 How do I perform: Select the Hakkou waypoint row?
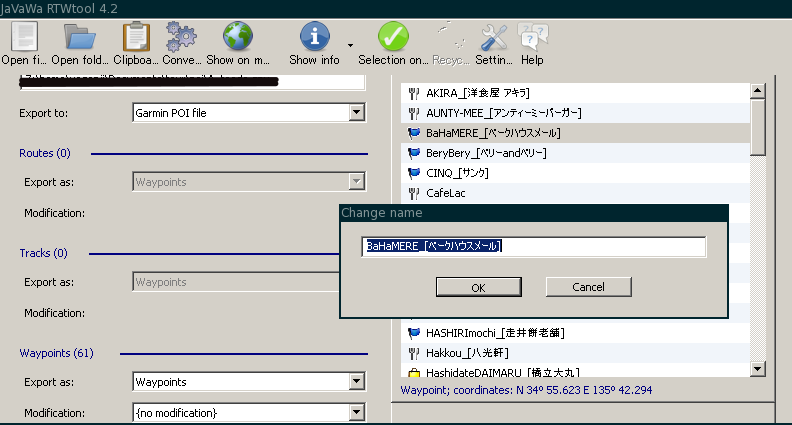(x=576, y=353)
